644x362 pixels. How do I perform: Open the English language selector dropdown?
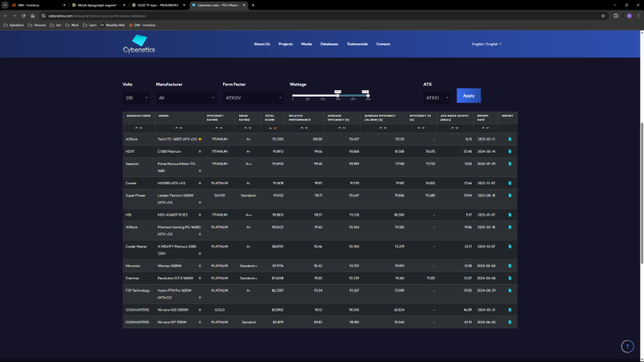(x=487, y=44)
